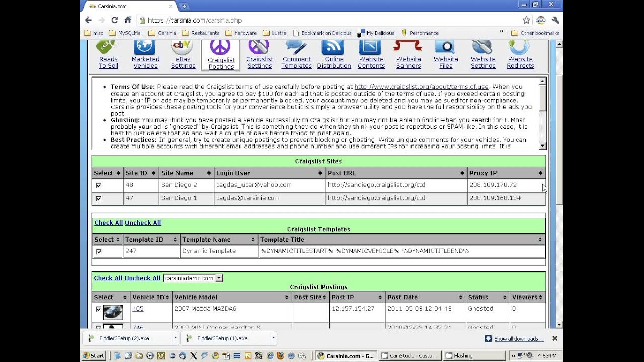644x362 pixels.
Task: Reload the current page
Action: (115, 20)
